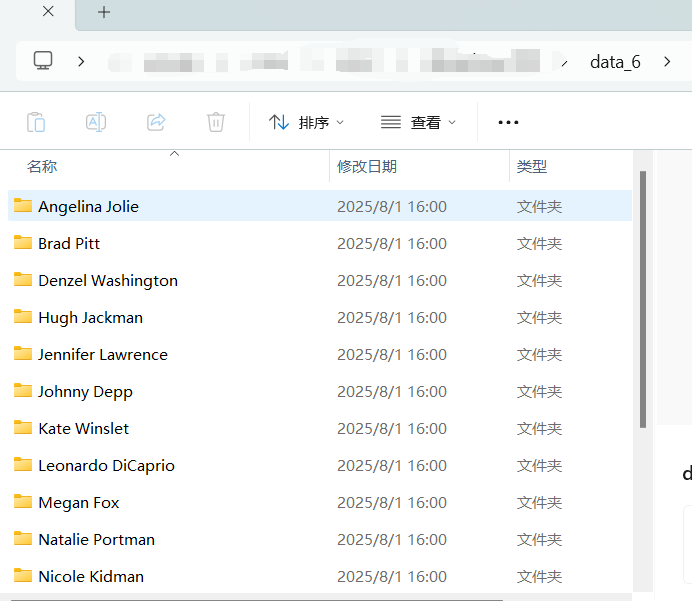
Task: Click the horizontal scrollbar at the bottom
Action: [x=256, y=600]
